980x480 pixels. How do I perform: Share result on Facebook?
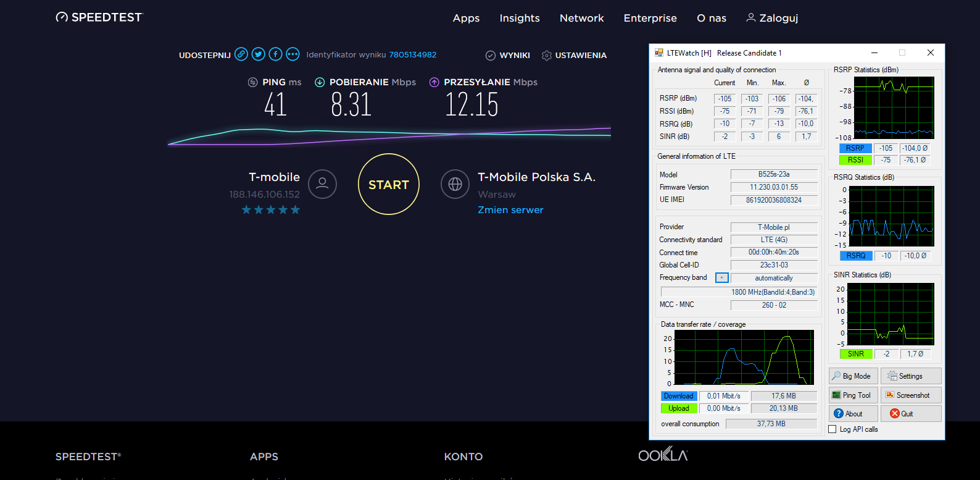(275, 54)
